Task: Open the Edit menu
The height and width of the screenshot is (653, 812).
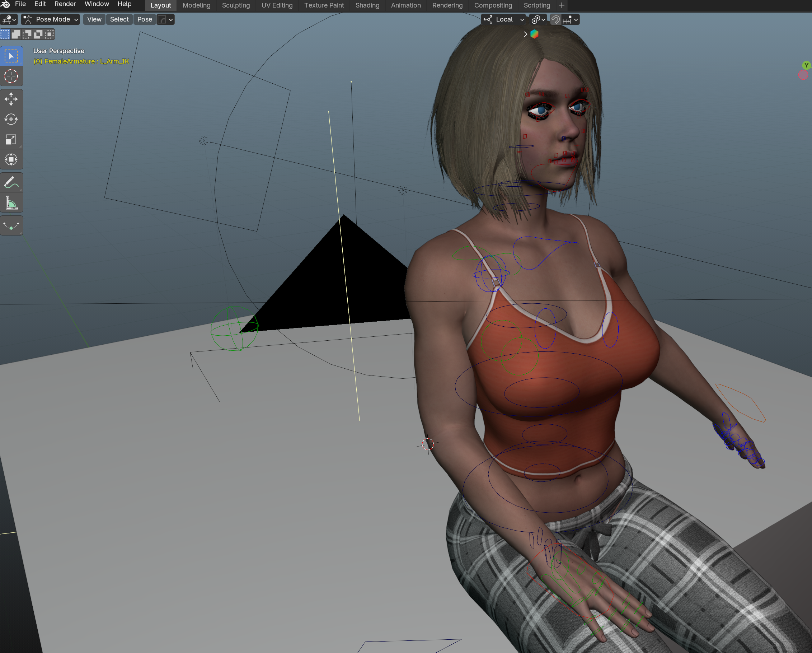Action: tap(40, 4)
